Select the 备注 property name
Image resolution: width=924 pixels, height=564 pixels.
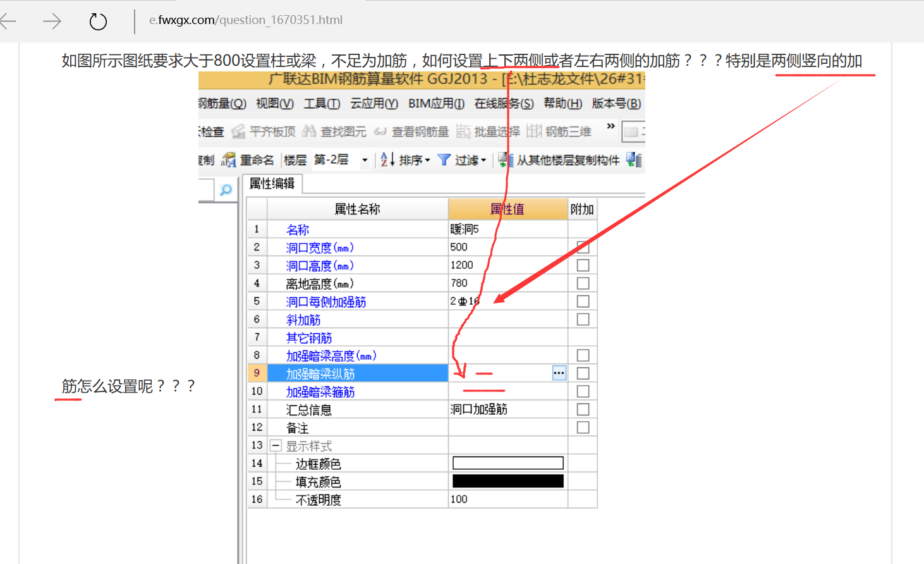pos(297,428)
